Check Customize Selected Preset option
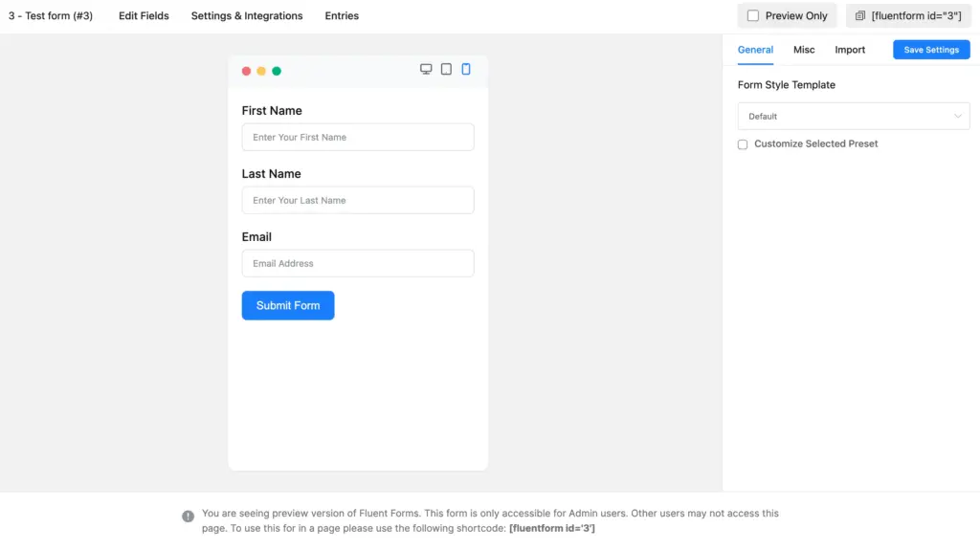Viewport: 980px width, 550px height. (x=743, y=144)
